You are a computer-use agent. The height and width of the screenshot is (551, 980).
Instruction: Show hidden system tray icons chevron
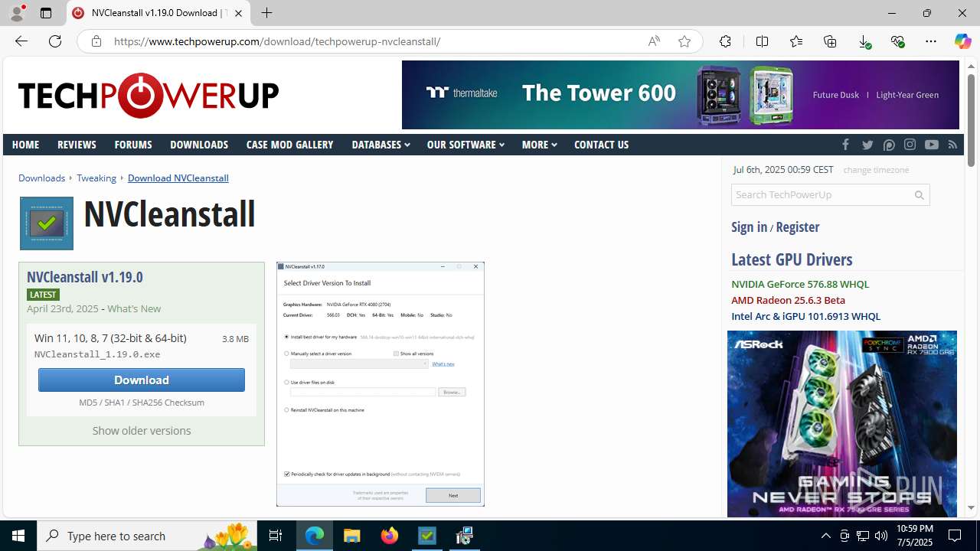pos(825,536)
